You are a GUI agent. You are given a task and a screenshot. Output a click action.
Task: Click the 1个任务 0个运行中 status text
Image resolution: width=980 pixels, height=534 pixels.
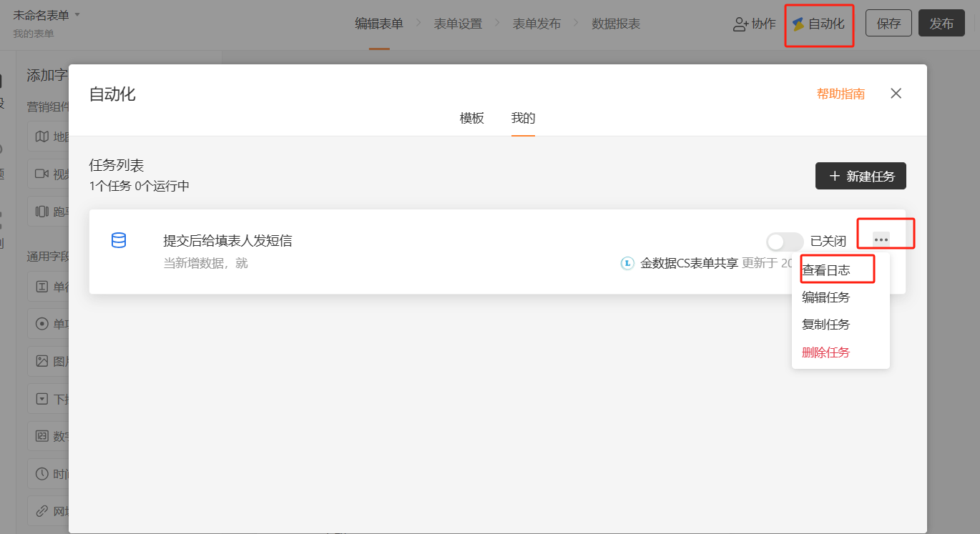pyautogui.click(x=139, y=187)
